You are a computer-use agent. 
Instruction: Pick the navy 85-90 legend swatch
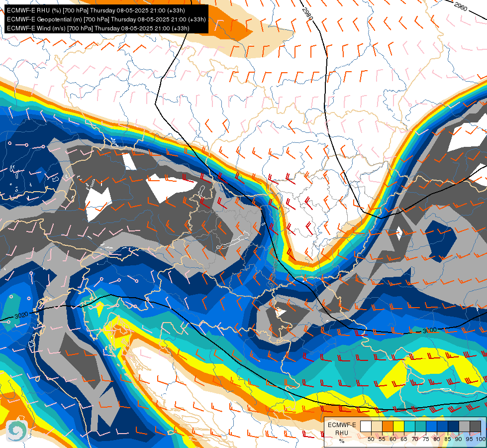pyautogui.click(x=454, y=426)
